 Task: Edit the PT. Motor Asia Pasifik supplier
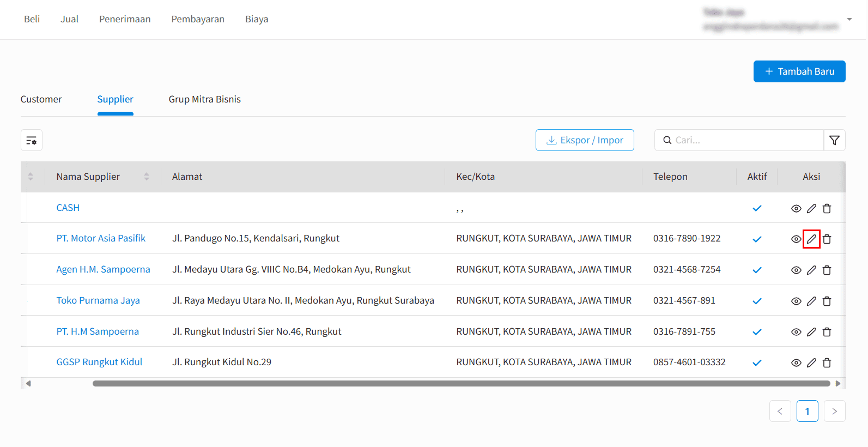(811, 239)
